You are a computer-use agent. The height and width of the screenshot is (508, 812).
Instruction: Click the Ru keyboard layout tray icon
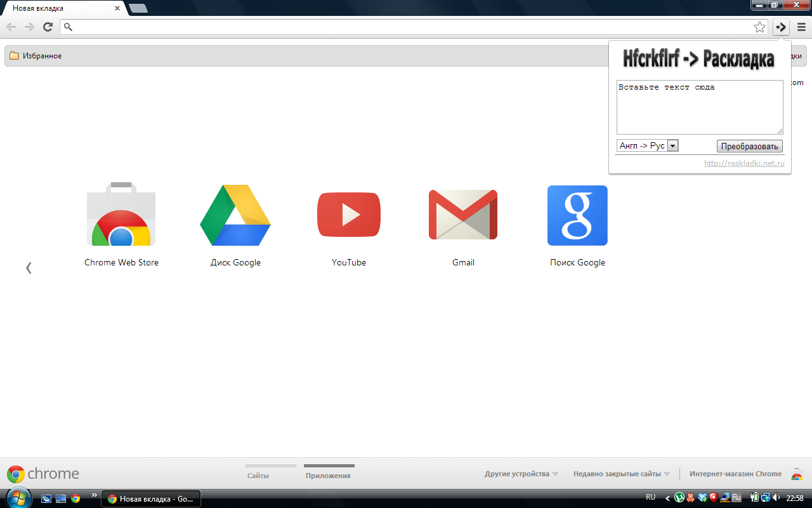click(x=737, y=497)
